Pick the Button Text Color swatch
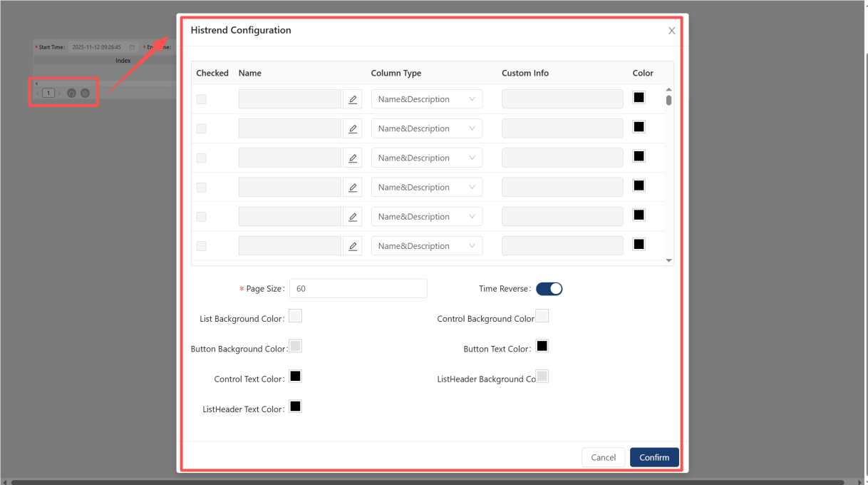The height and width of the screenshot is (485, 868). pyautogui.click(x=542, y=346)
